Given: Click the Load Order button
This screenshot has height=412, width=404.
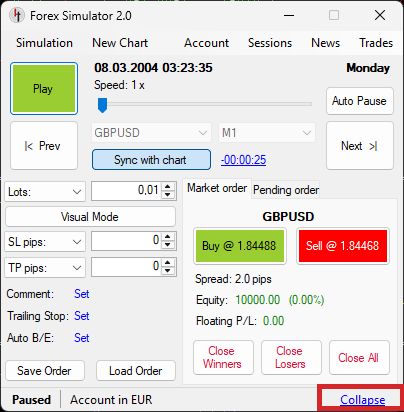Looking at the screenshot, I should click(x=136, y=371).
